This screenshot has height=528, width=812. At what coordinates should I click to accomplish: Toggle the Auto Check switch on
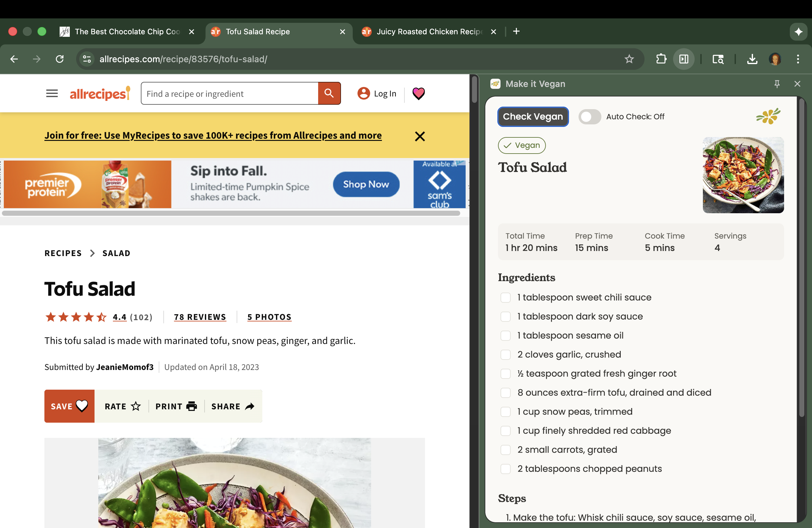point(589,117)
